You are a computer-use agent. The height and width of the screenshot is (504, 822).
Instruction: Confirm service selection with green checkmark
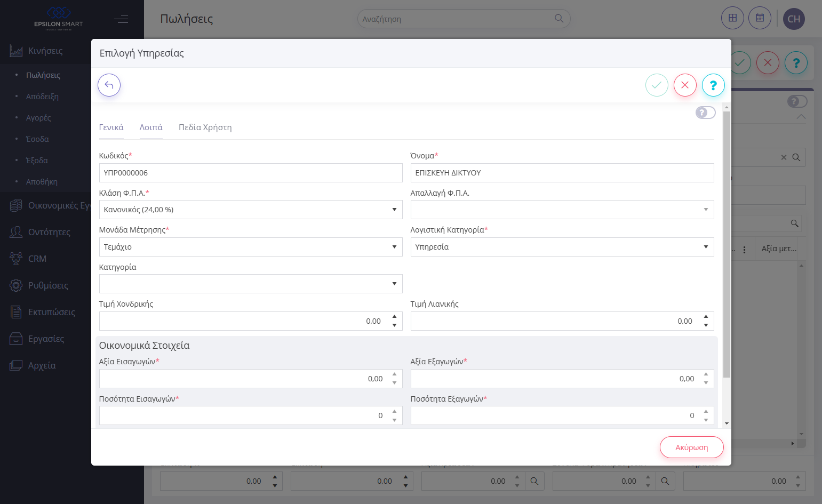(657, 85)
